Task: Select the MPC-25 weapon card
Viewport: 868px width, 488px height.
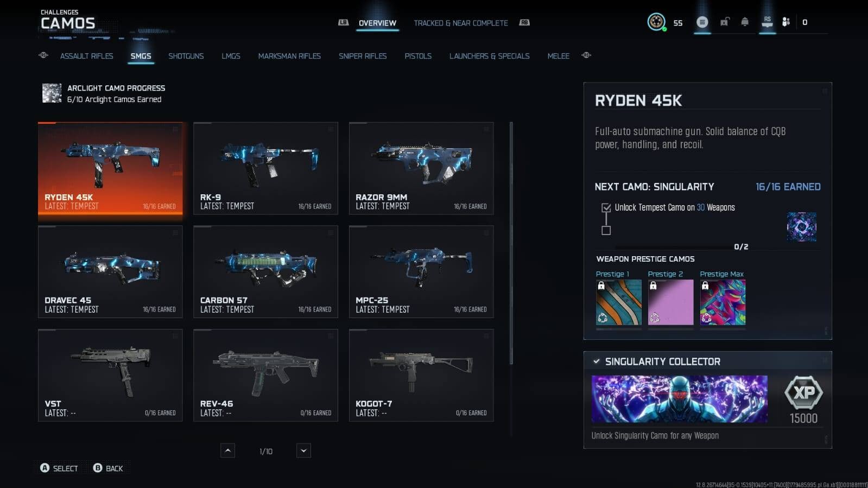Action: (x=421, y=271)
